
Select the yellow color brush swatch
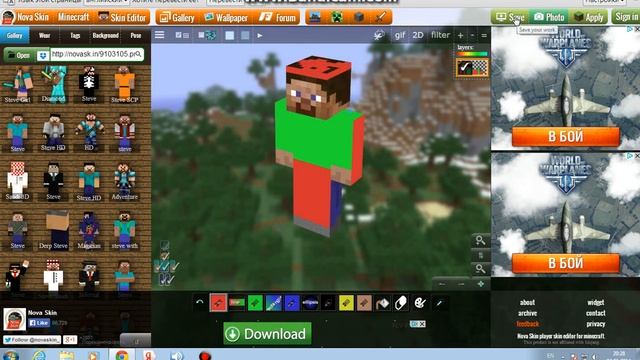coord(346,303)
